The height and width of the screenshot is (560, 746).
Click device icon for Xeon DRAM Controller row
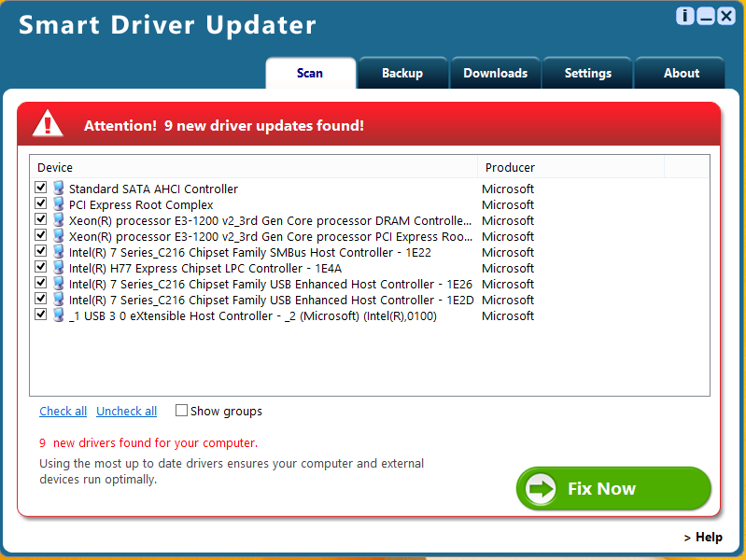59,220
